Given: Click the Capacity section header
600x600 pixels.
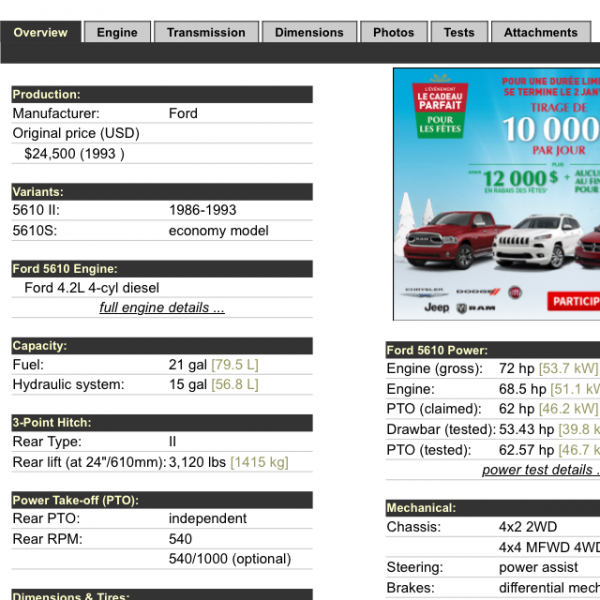Looking at the screenshot, I should (x=162, y=346).
